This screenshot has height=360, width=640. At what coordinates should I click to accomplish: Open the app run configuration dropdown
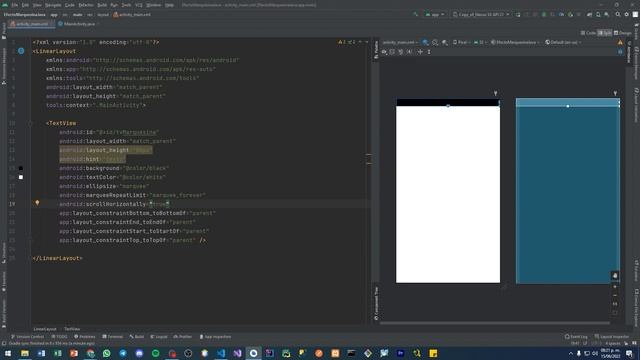pyautogui.click(x=435, y=14)
